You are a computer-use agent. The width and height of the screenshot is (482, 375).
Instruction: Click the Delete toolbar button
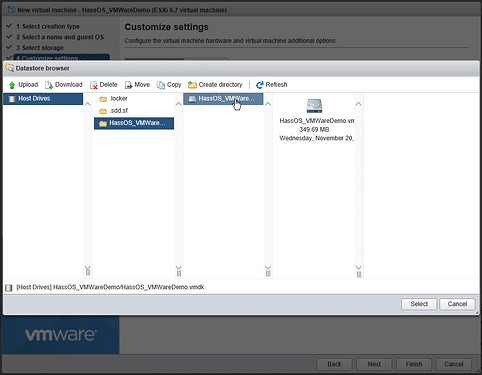(104, 85)
